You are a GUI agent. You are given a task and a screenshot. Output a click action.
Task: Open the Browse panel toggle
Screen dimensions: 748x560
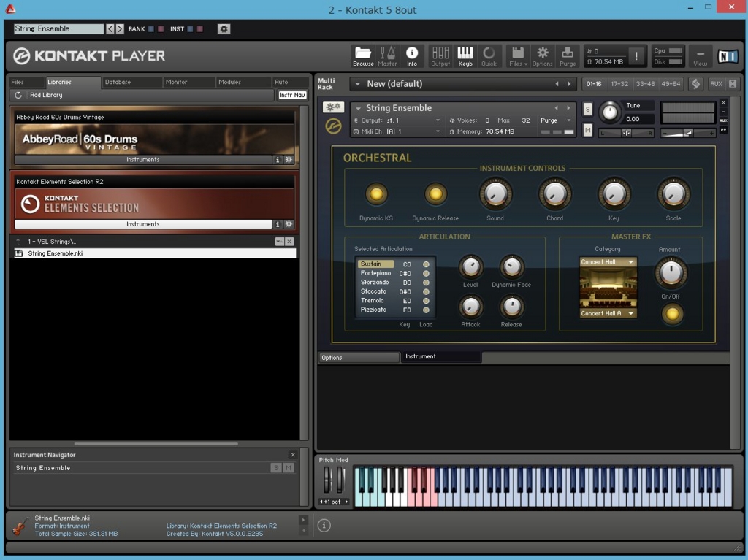click(363, 56)
